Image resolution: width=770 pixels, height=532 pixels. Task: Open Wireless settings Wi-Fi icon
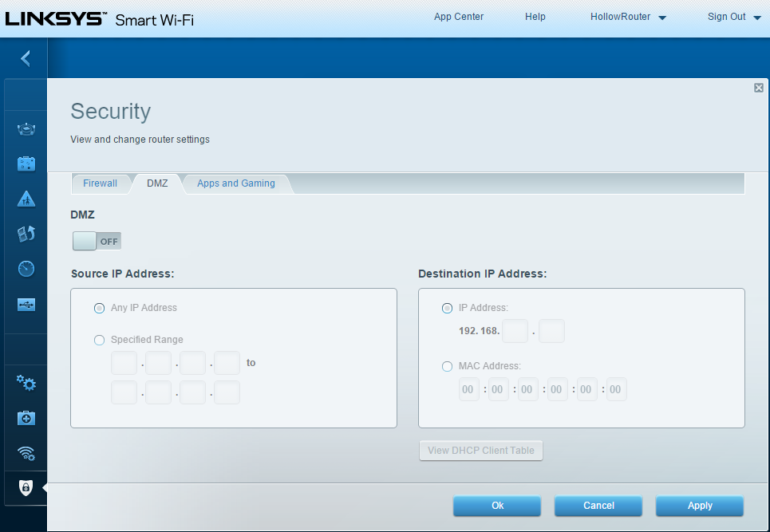coord(26,453)
